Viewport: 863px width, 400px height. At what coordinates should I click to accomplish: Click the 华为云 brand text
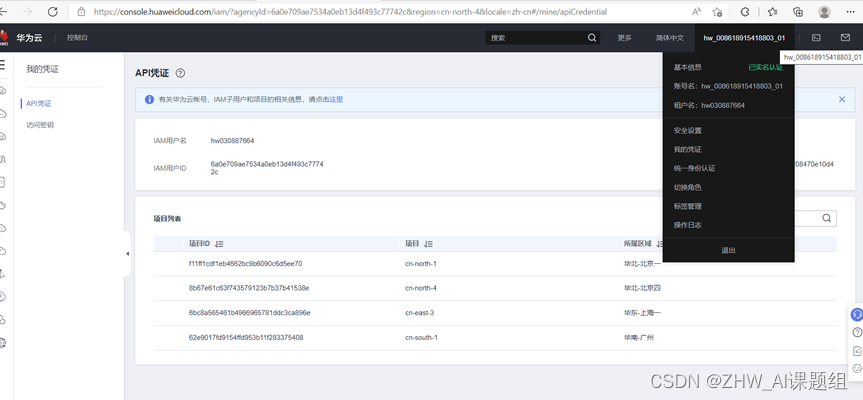tap(29, 38)
